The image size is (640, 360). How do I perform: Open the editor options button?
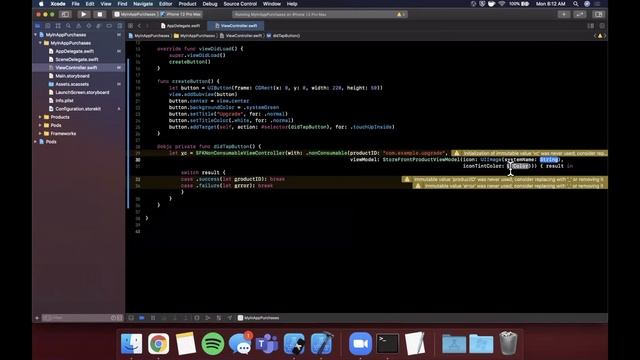click(591, 26)
